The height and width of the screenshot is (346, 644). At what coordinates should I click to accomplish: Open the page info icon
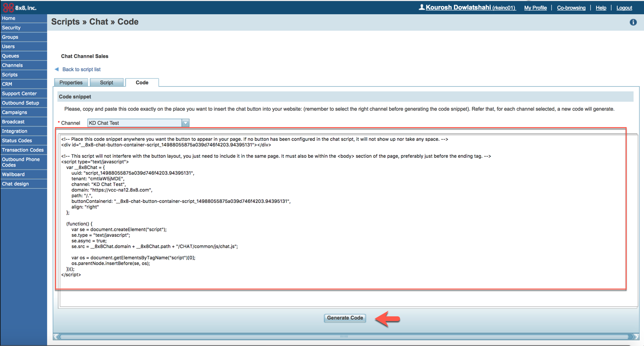point(633,22)
